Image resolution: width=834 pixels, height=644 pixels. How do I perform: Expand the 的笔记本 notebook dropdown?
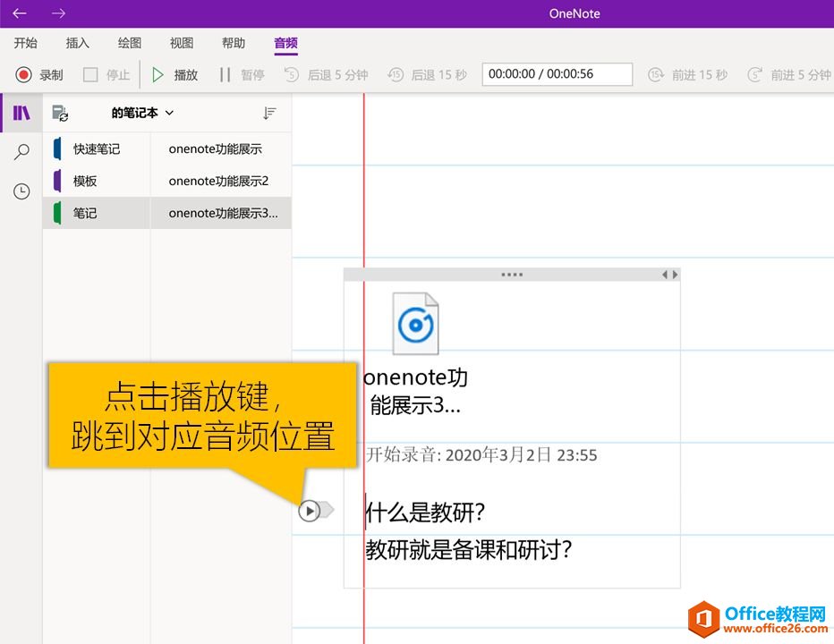(x=140, y=113)
